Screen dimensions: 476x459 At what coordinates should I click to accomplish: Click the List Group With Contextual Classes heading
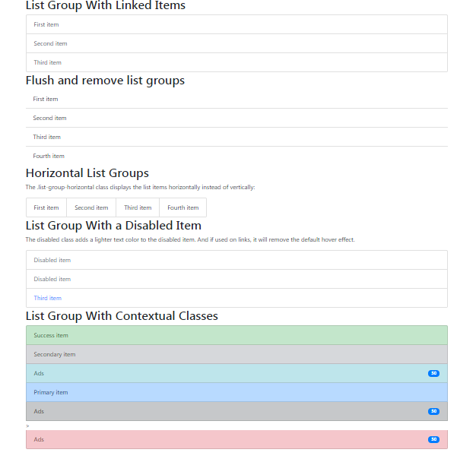click(122, 316)
